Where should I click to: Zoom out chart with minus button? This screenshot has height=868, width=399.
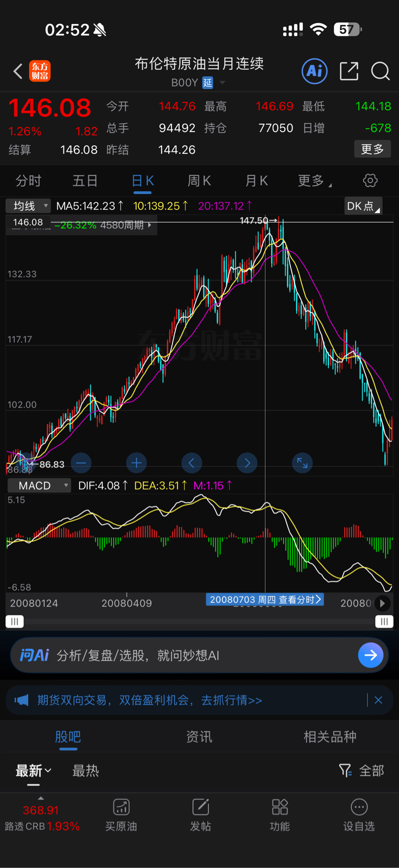(x=81, y=463)
